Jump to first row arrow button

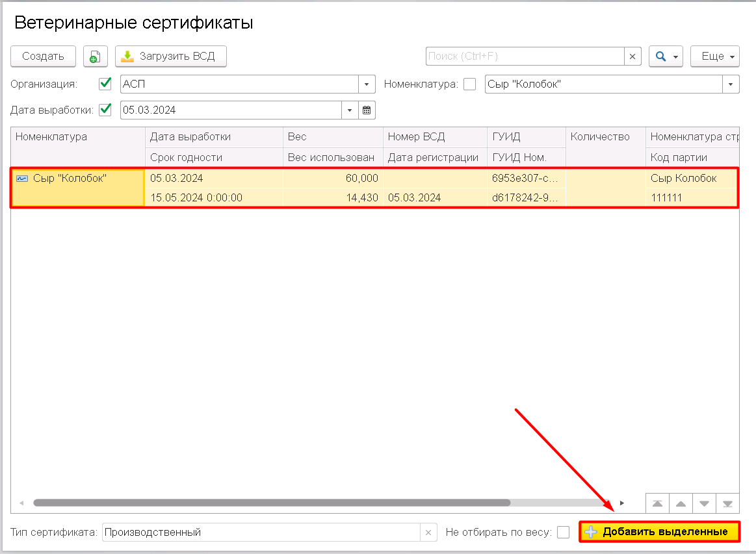coord(657,503)
